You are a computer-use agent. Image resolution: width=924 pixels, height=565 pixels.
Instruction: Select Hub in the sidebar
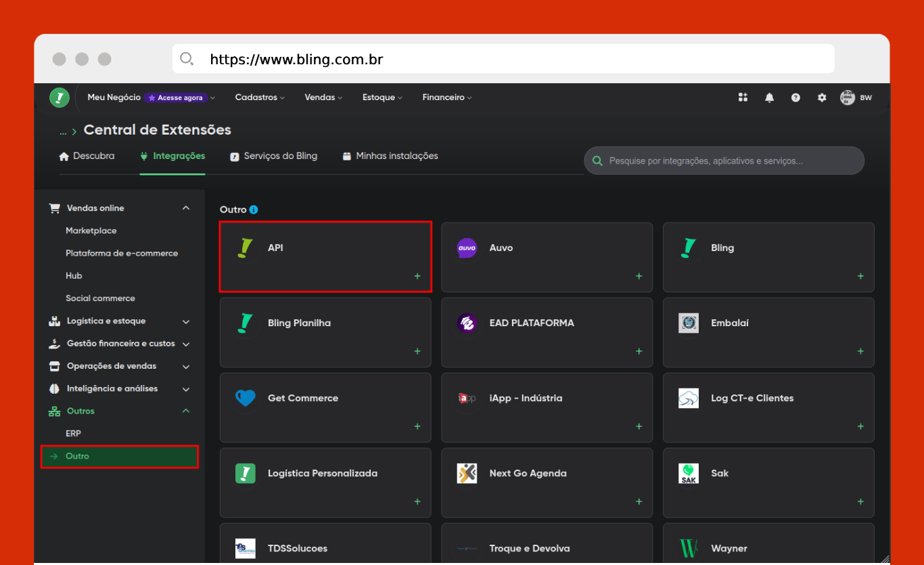point(74,276)
